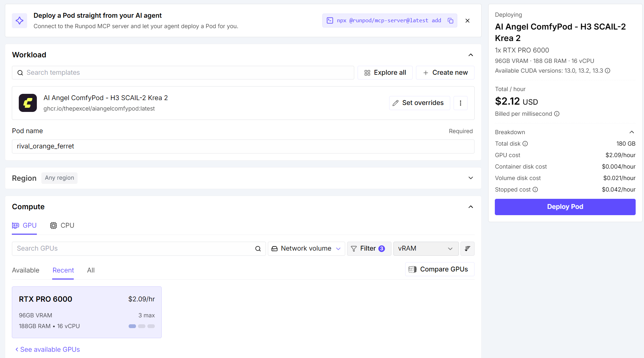Image resolution: width=644 pixels, height=358 pixels.
Task: Select the RTX PRO 6000 GPU card
Action: (x=87, y=312)
